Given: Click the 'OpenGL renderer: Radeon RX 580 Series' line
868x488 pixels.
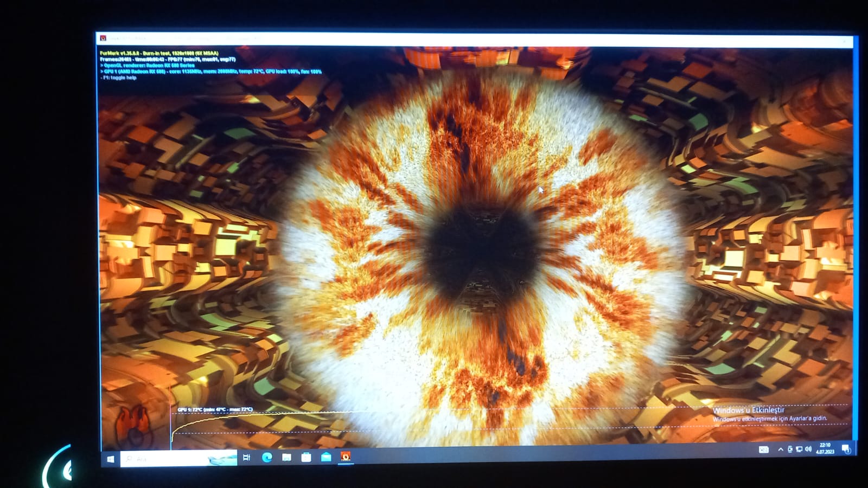Looking at the screenshot, I should (x=147, y=65).
